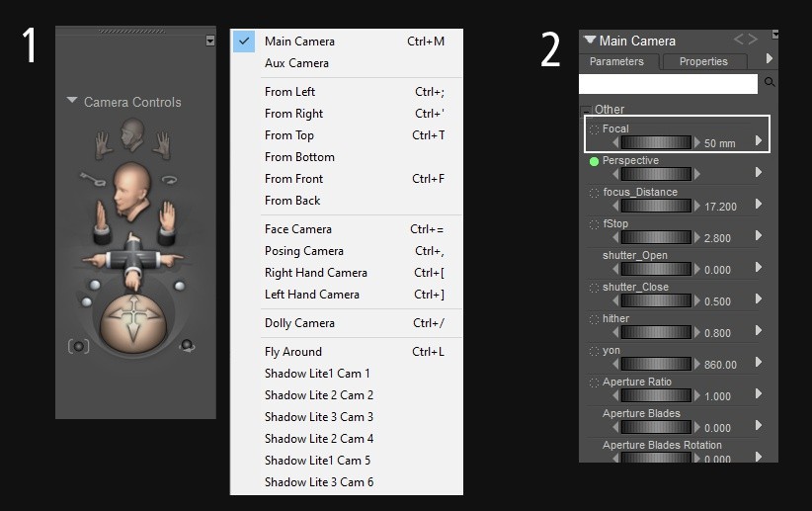The height and width of the screenshot is (511, 812).
Task: Click the crossed-arms move camera control
Action: [134, 256]
